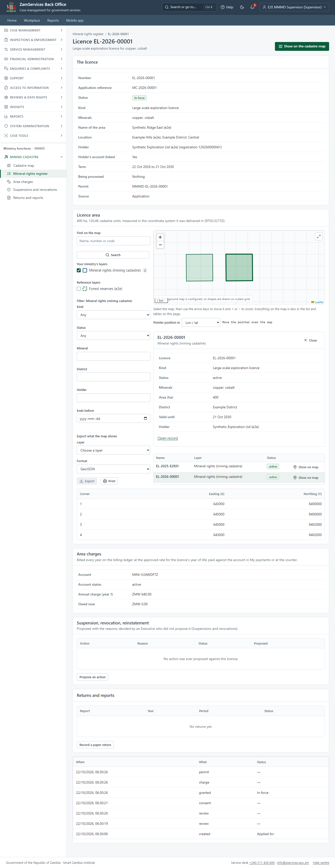Click the Area charges sidebar icon
335x868 pixels.
coord(9,182)
